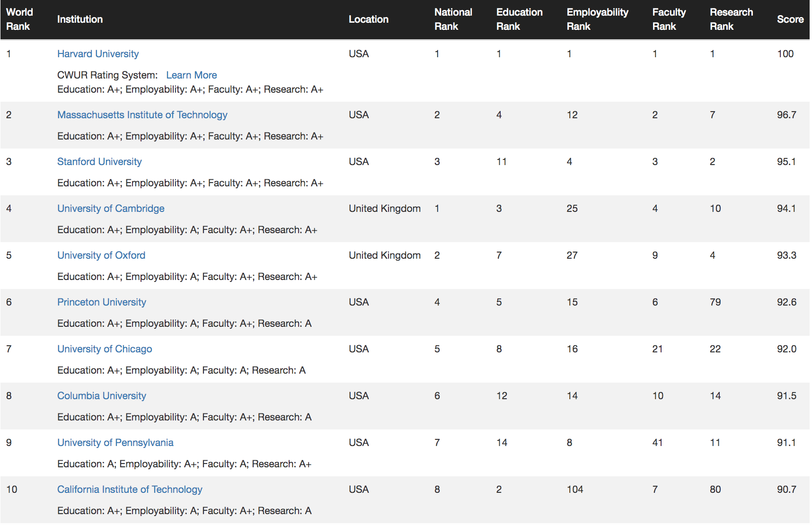Go to the Princeton University page
The width and height of the screenshot is (812, 525).
(102, 302)
